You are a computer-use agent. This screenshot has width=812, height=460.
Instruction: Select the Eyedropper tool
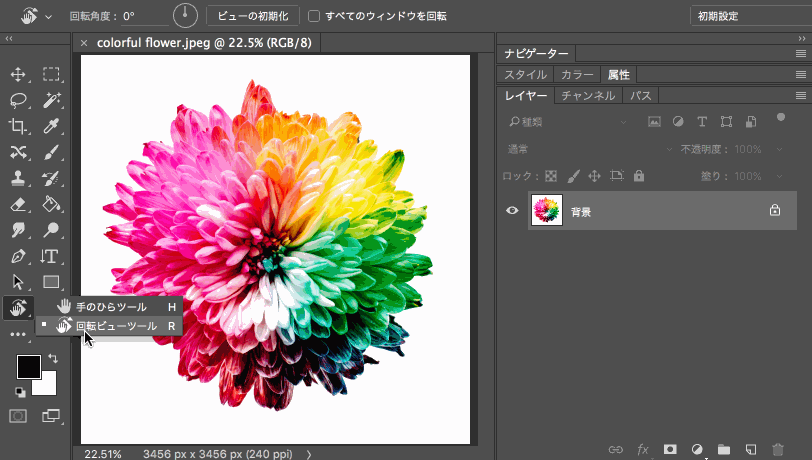(51, 126)
